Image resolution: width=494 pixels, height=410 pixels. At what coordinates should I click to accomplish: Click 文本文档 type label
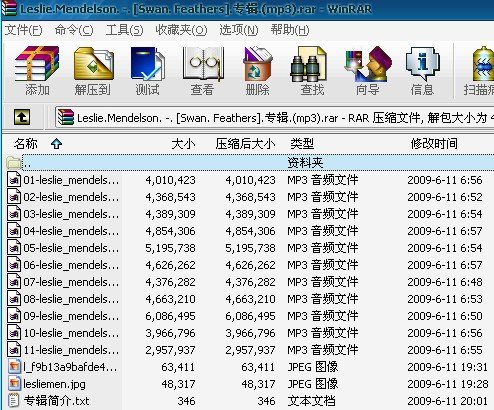click(311, 401)
